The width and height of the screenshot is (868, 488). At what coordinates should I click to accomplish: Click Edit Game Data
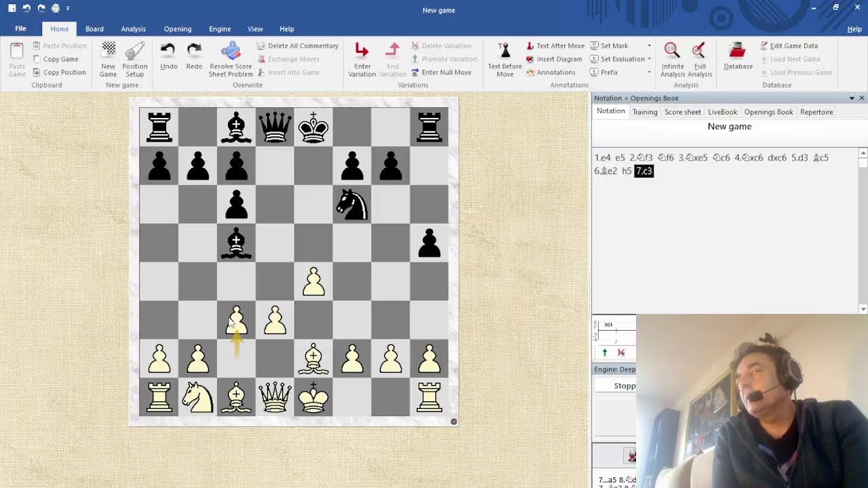click(788, 45)
